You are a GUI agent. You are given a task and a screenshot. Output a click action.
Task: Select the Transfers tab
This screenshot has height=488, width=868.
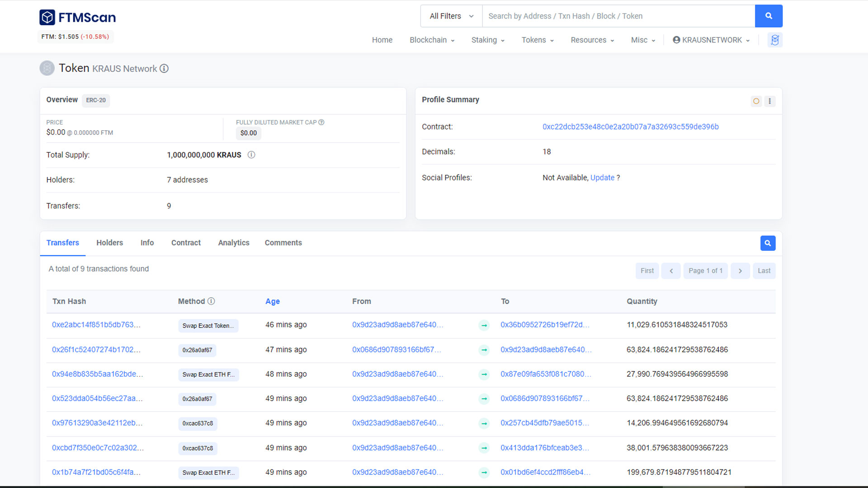pyautogui.click(x=63, y=243)
